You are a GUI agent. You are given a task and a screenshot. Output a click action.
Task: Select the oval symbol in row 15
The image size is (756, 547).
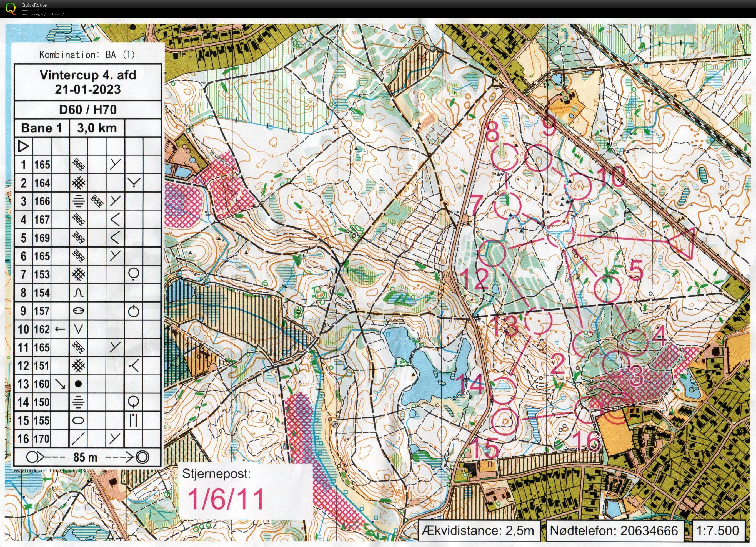click(78, 420)
